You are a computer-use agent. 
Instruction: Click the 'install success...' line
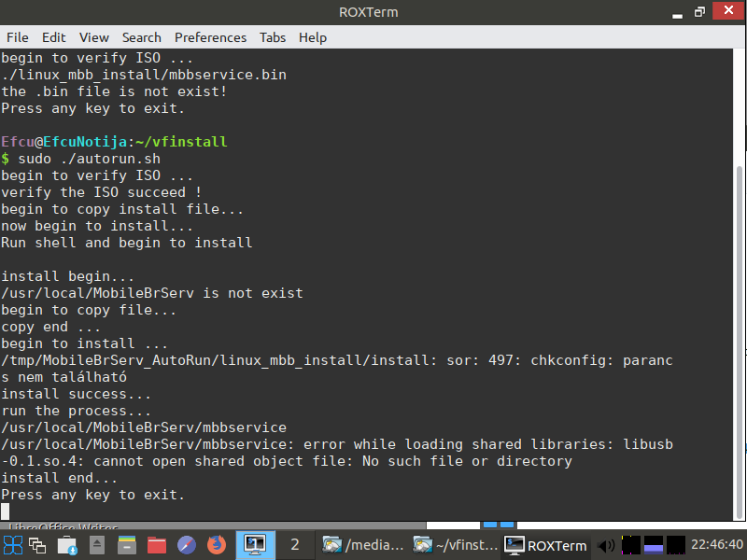(77, 394)
